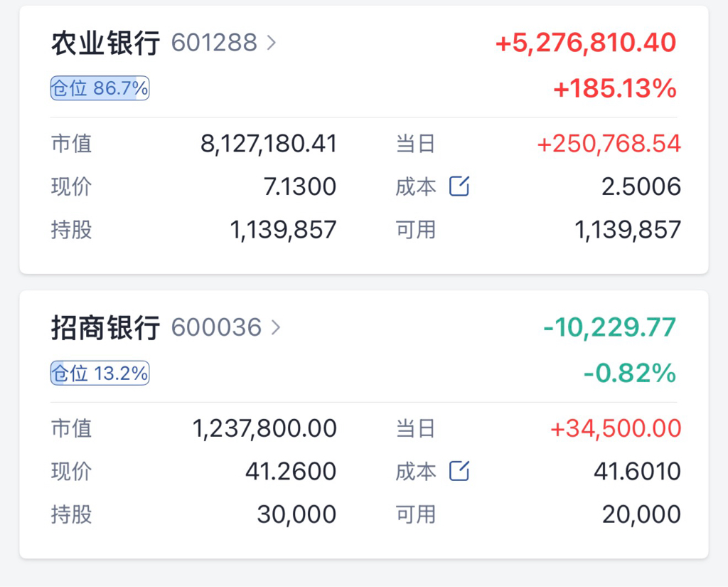This screenshot has height=587, width=728.
Task: Tap the 仓位 86.7% position bar
Action: [100, 88]
